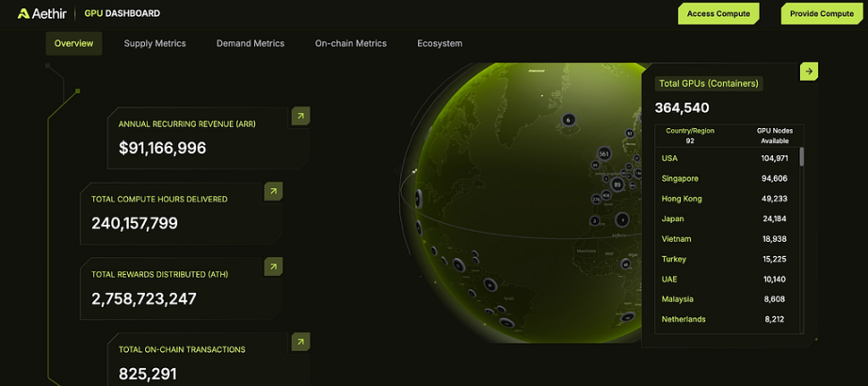Select the globe cluster marker labeled 561
The width and height of the screenshot is (868, 386).
tap(604, 153)
